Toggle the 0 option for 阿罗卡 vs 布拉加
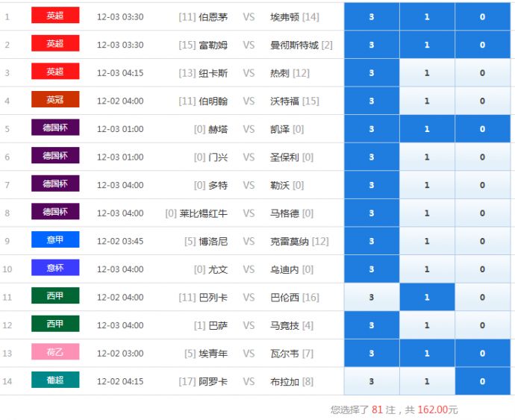The image size is (515, 420). [482, 381]
